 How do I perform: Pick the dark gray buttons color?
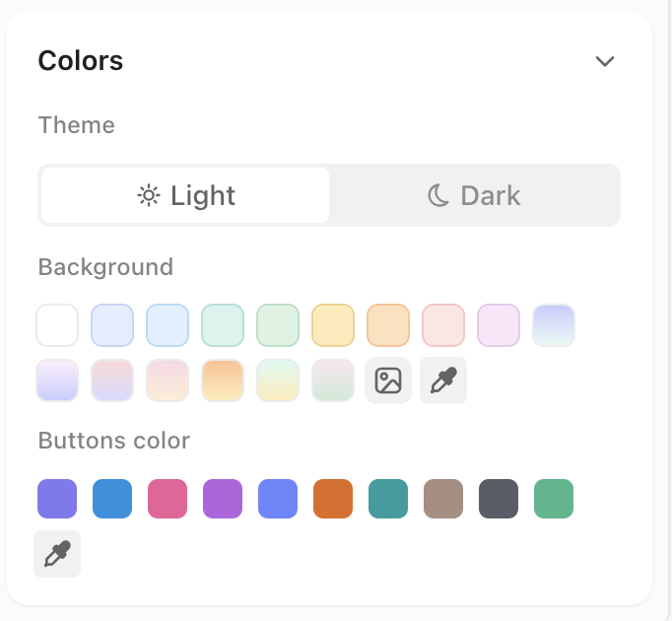[499, 499]
